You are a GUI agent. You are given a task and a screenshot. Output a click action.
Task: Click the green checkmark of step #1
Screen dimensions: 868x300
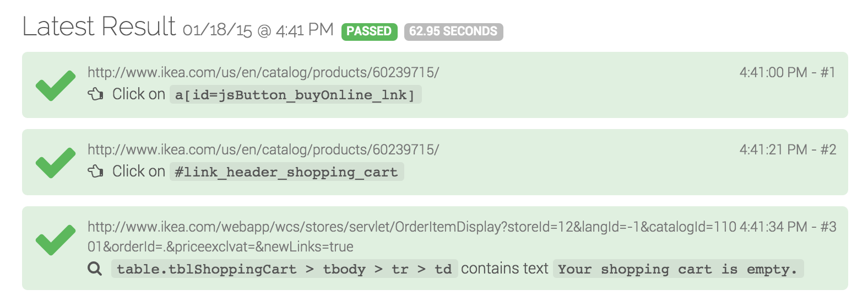pyautogui.click(x=56, y=85)
